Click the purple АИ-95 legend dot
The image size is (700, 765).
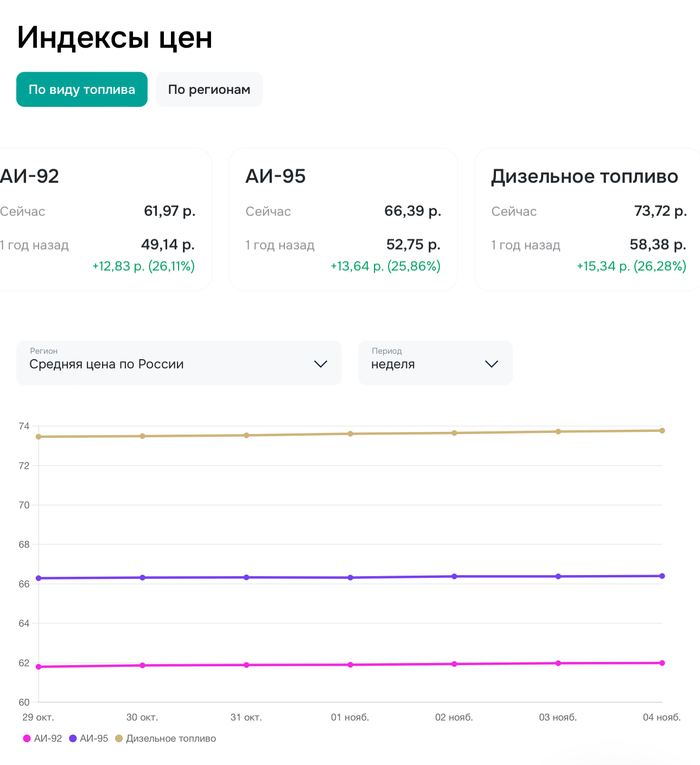click(73, 738)
